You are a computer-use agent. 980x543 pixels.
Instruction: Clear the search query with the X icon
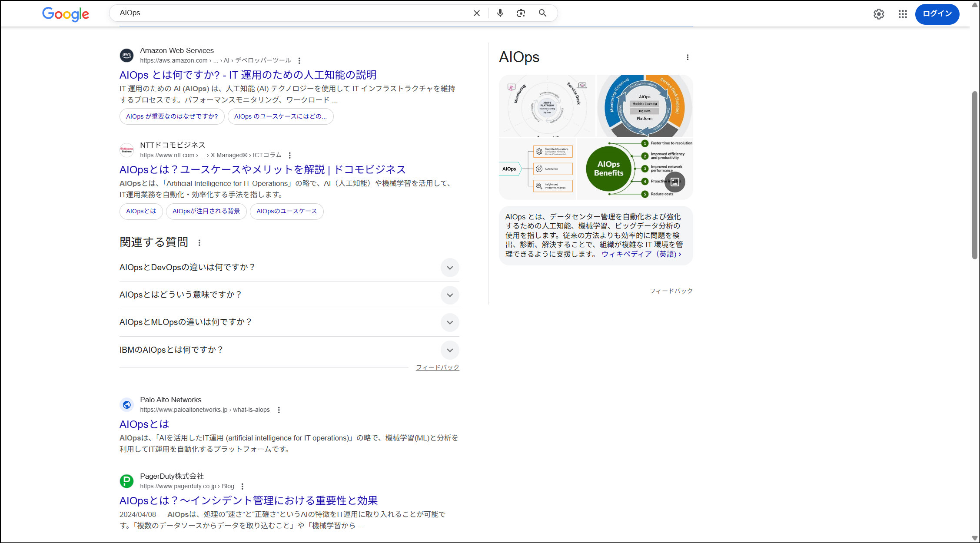point(476,13)
